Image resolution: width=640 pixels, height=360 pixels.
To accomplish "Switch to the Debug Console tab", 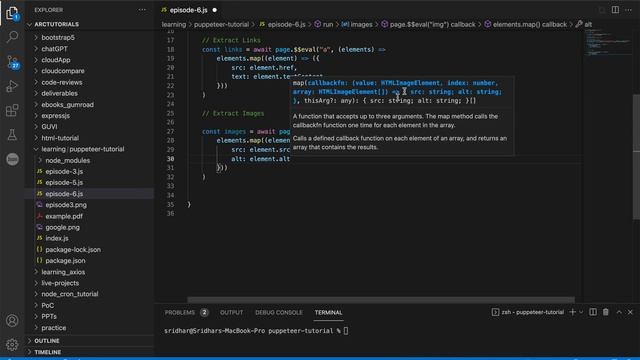I will pos(279,313).
